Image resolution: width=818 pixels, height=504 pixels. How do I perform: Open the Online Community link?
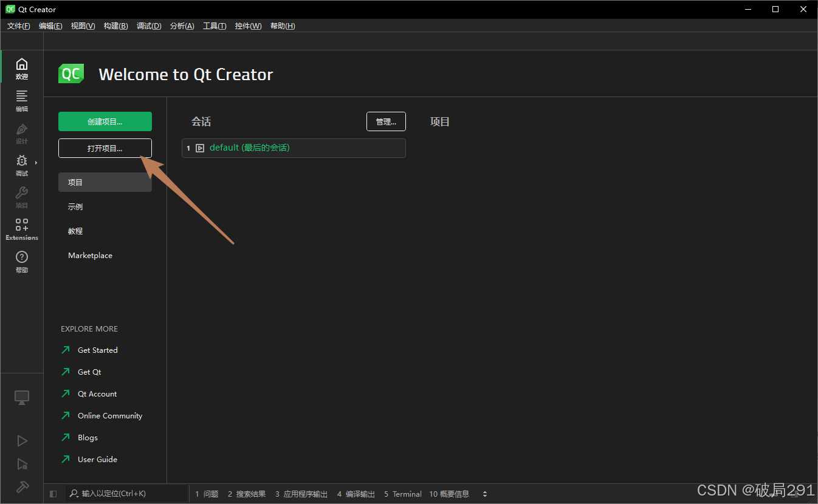110,415
